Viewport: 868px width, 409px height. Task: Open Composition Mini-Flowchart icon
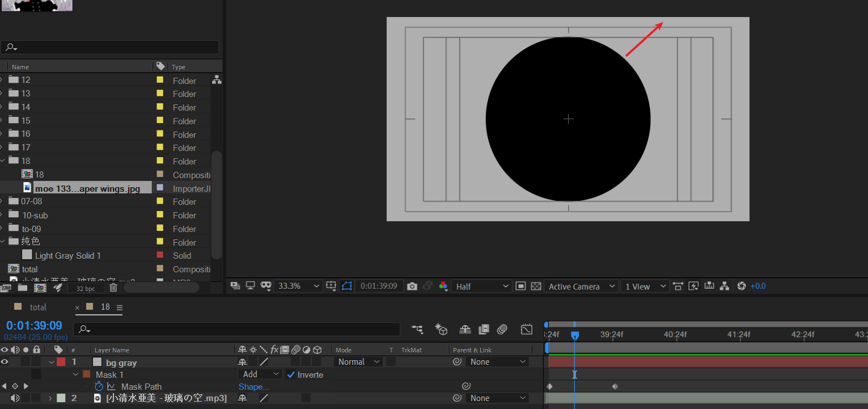click(x=417, y=329)
